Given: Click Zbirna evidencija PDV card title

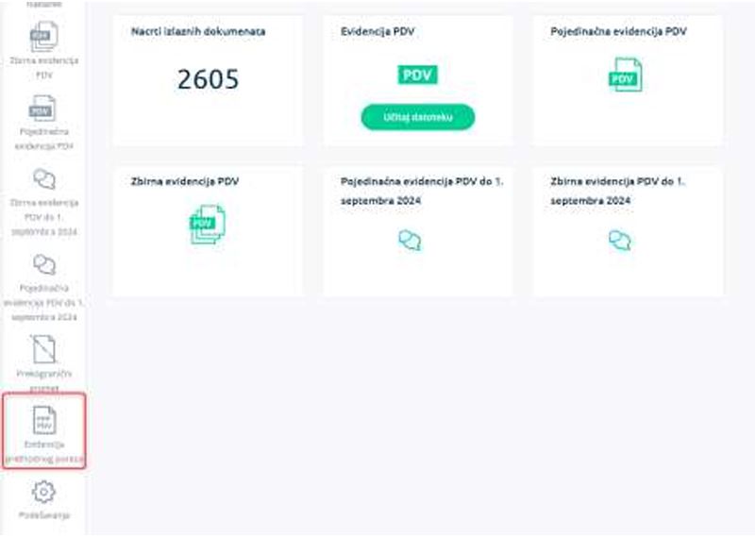Looking at the screenshot, I should point(185,182).
